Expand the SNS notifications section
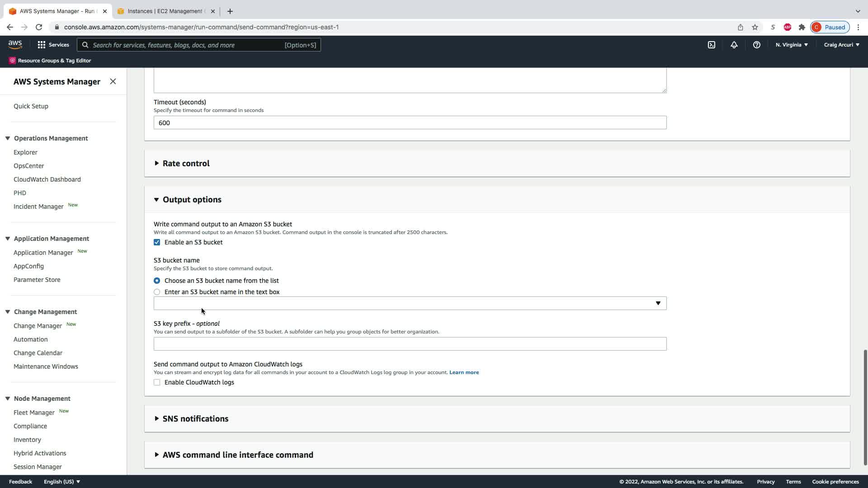The image size is (868, 488). [195, 419]
